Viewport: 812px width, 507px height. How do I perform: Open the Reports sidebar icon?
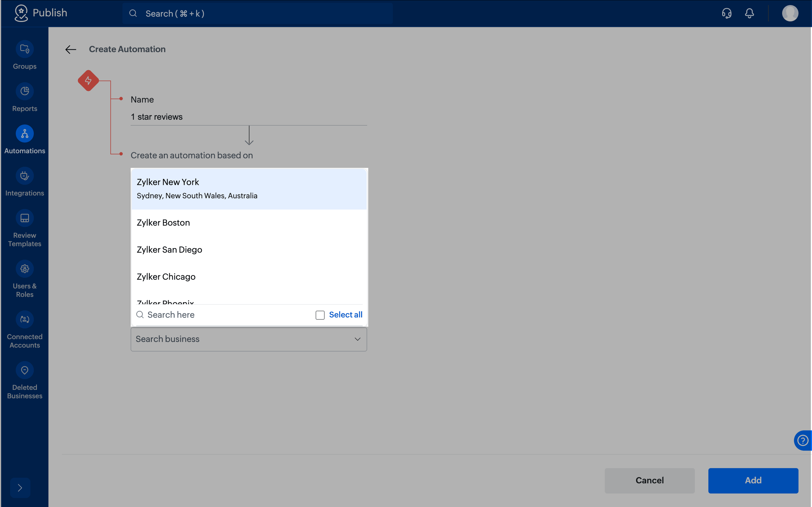click(x=24, y=92)
